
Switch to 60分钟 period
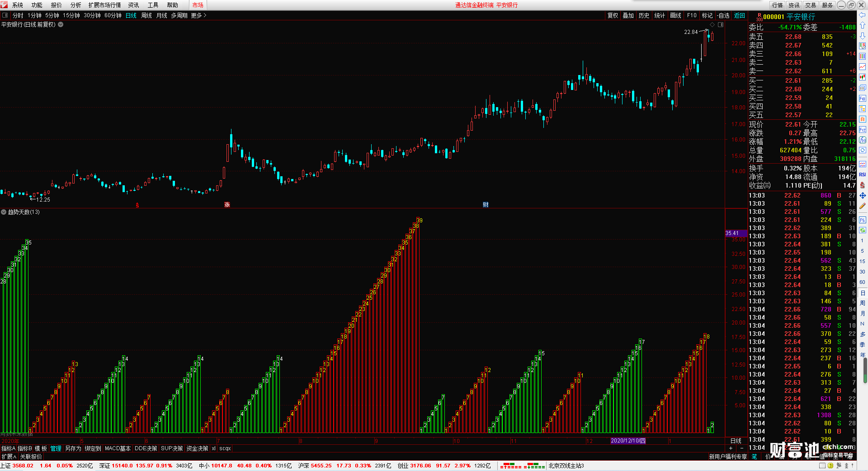[x=113, y=15]
